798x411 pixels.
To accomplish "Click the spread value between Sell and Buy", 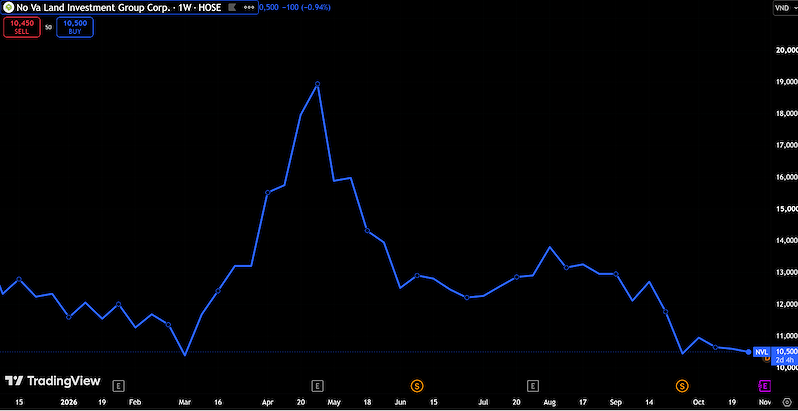I will [48, 27].
